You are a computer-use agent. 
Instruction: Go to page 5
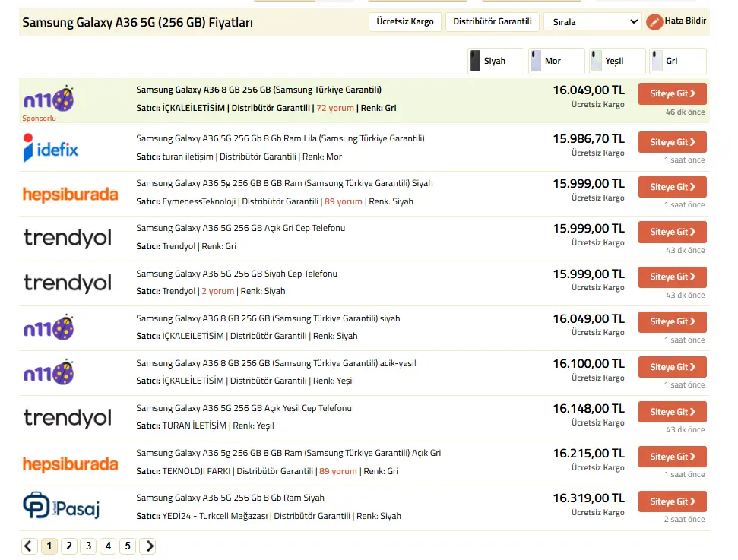click(x=128, y=546)
